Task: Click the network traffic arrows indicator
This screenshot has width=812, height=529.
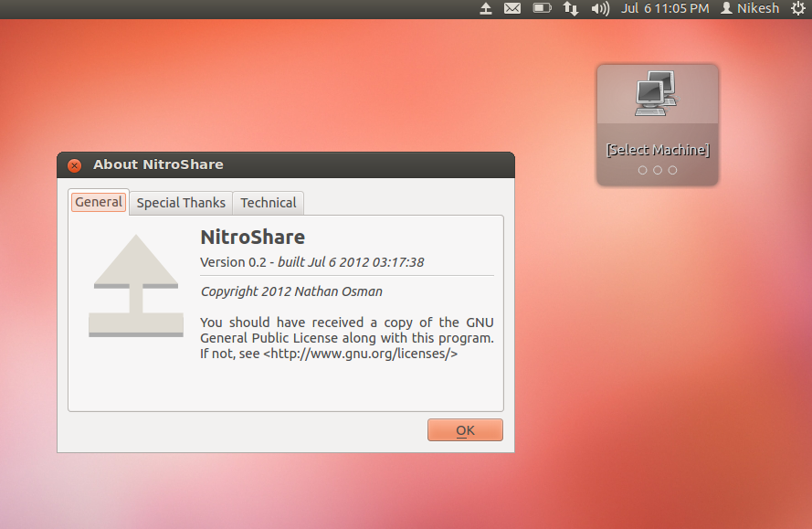Action: tap(570, 8)
